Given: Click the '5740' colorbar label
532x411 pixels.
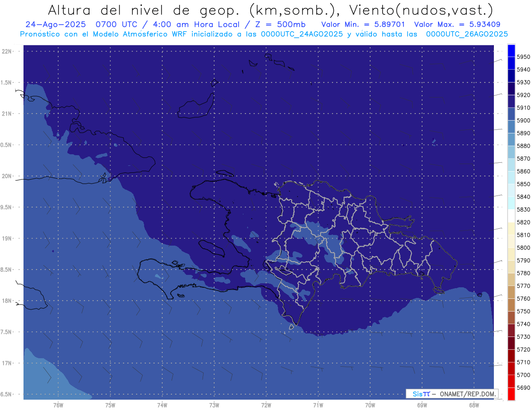Looking at the screenshot, I should click(524, 324).
